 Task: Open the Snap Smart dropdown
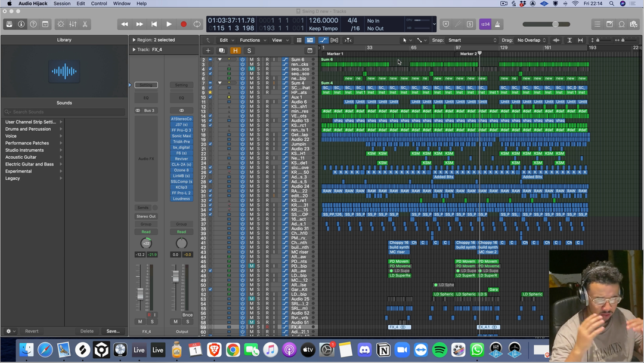[471, 40]
